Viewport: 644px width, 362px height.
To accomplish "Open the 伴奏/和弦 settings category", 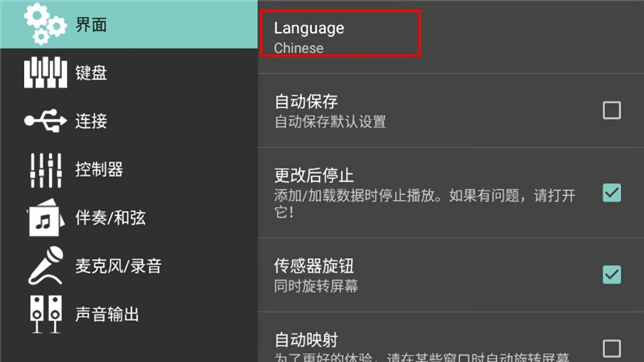I will click(129, 218).
